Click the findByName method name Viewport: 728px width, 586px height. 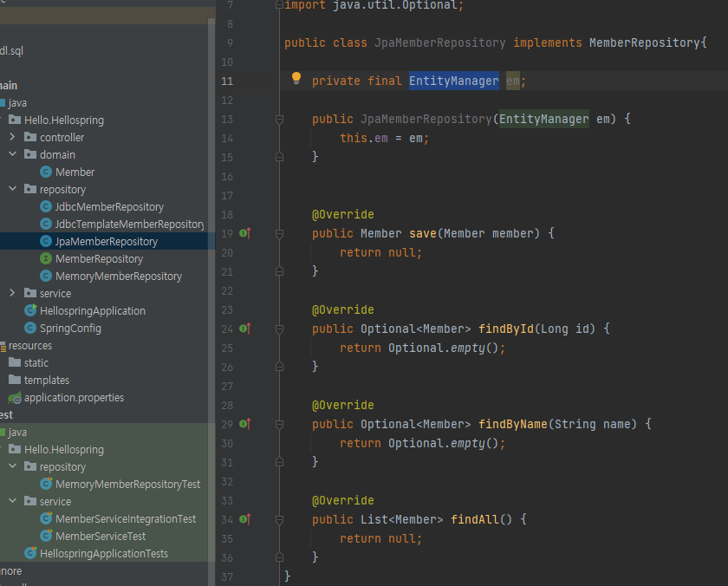click(512, 424)
